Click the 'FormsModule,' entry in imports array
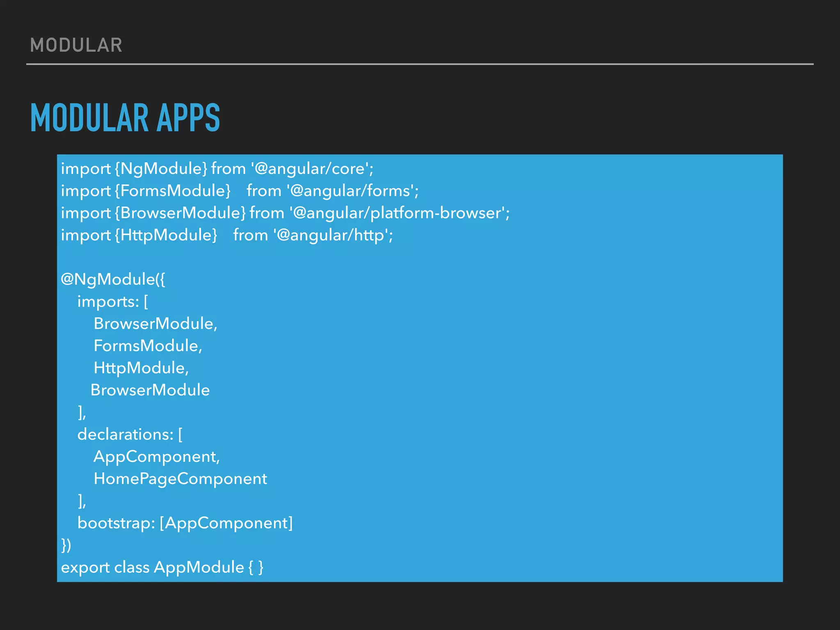The image size is (840, 630). click(148, 346)
